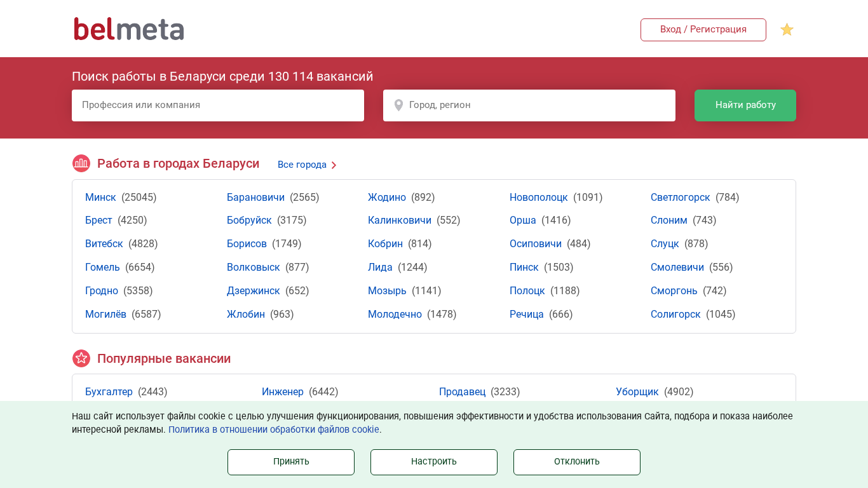Choose Мозырь from city list
Viewport: 868px width, 488px height.
pyautogui.click(x=387, y=291)
